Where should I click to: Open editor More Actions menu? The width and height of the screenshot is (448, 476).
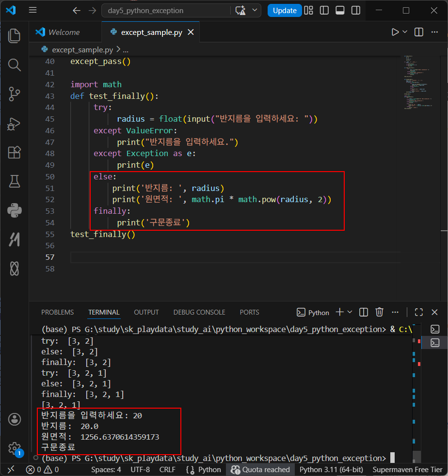tap(434, 32)
